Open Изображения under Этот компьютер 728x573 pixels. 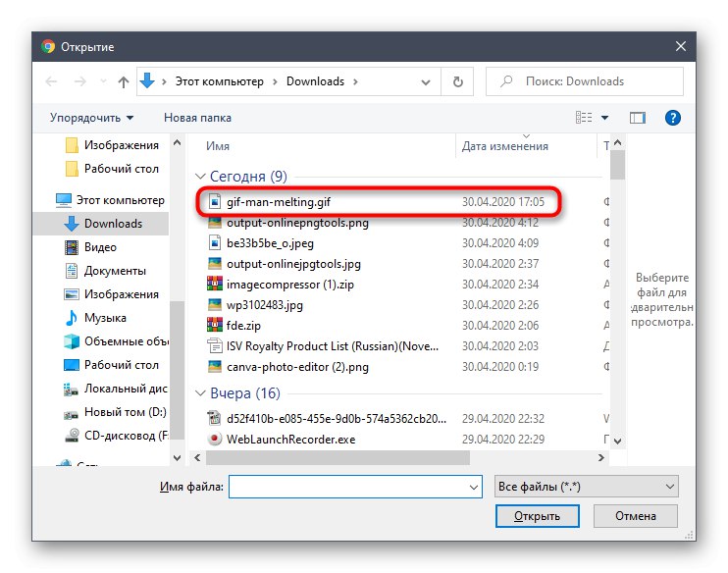111,294
